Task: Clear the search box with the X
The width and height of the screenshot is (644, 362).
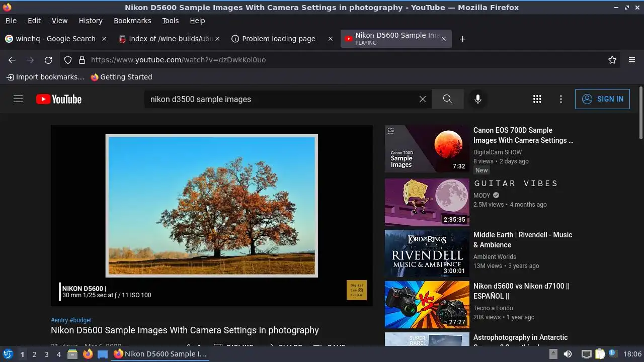Action: click(423, 99)
